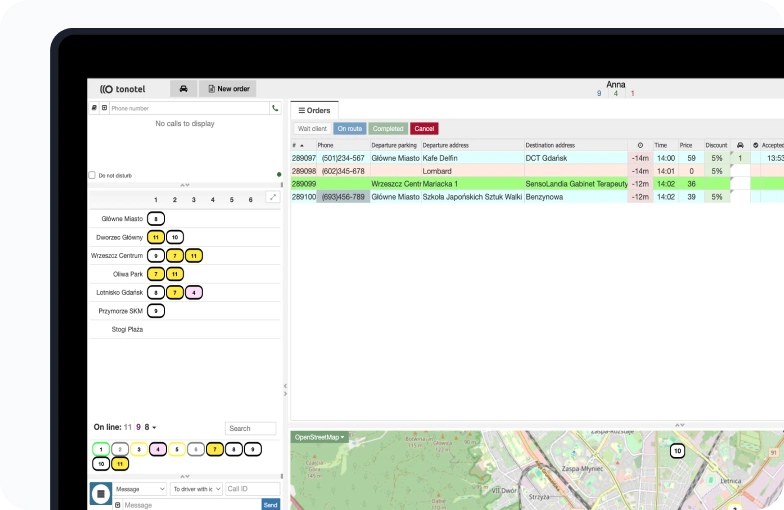
Task: Sort orders by the Price column header
Action: coord(686,145)
